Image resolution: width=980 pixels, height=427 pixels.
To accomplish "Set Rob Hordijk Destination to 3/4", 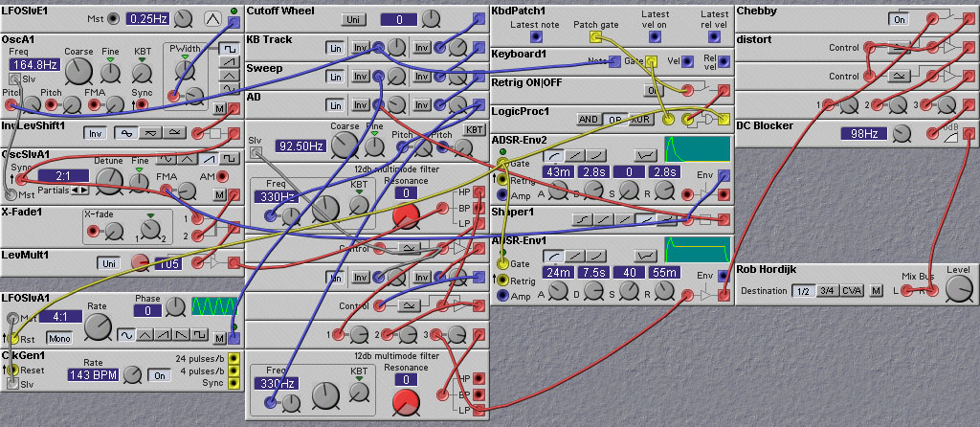I will [x=826, y=291].
